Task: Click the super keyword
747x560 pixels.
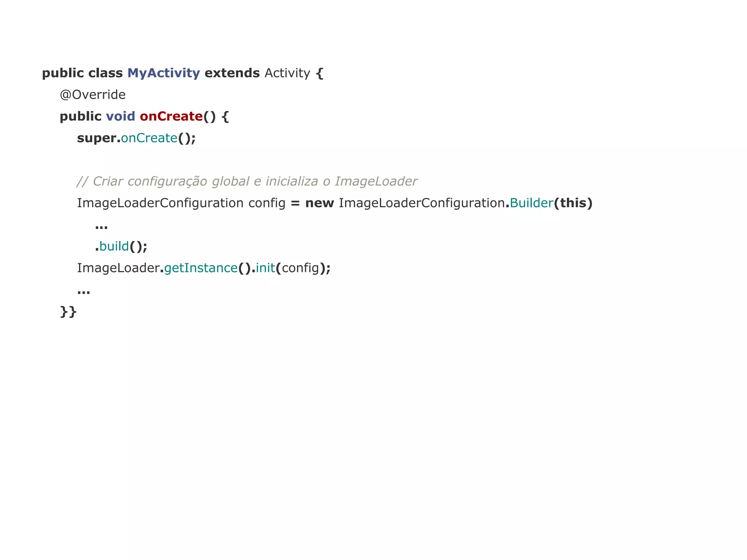Action: click(x=97, y=138)
